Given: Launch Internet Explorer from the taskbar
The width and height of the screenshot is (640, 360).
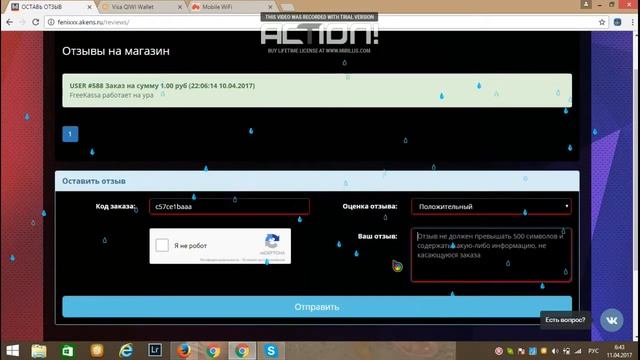Looking at the screenshot, I should pos(126,351).
